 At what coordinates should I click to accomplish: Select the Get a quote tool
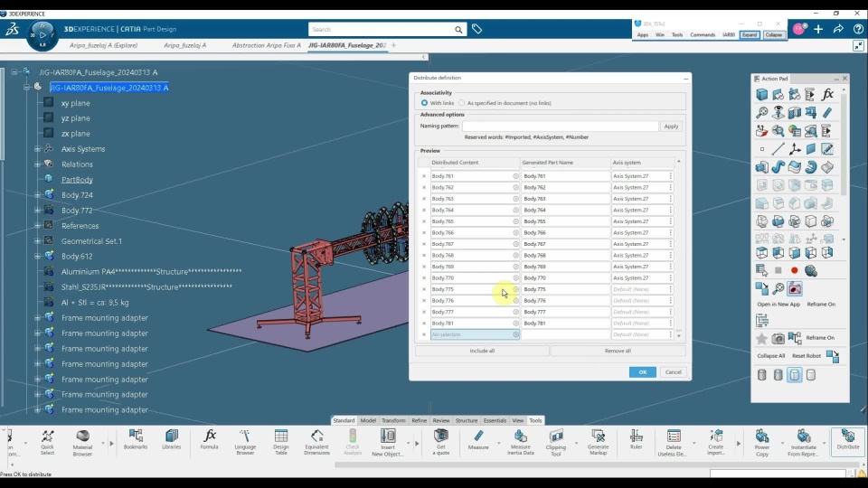[441, 442]
